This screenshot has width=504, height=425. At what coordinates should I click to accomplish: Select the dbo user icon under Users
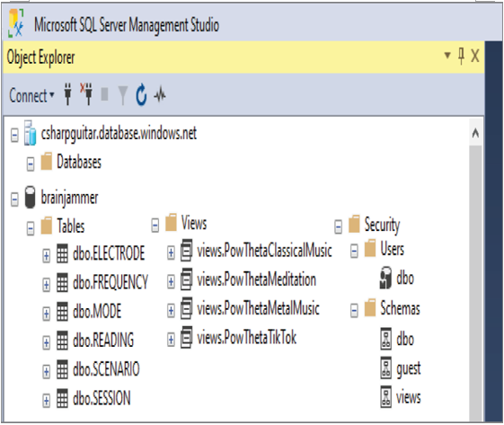tap(385, 278)
